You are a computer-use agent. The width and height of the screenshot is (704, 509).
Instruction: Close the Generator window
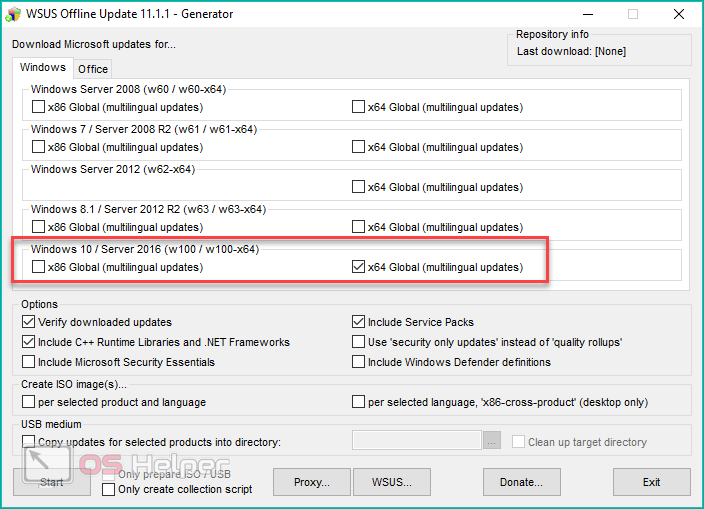click(679, 14)
